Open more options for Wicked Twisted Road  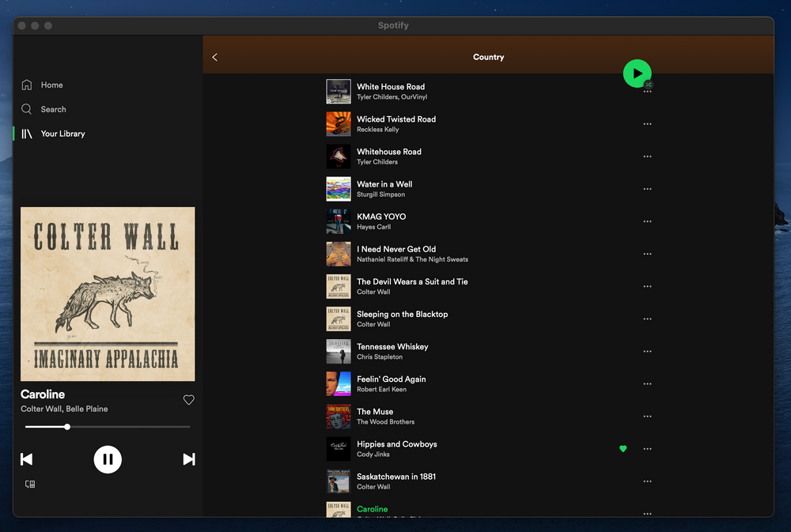[647, 124]
